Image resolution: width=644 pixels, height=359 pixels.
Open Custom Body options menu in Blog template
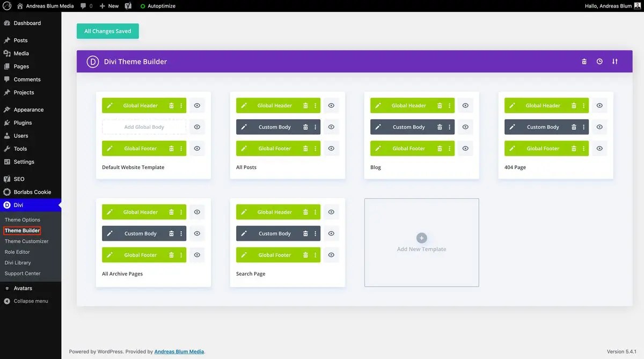pos(450,127)
